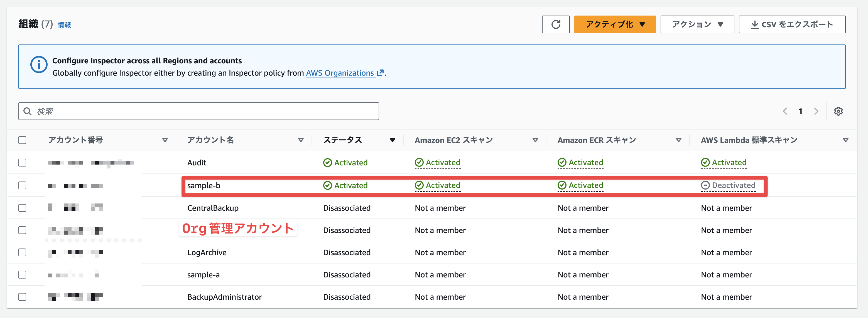Image resolution: width=868 pixels, height=318 pixels.
Task: Sort by ステータス column arrow
Action: [392, 140]
